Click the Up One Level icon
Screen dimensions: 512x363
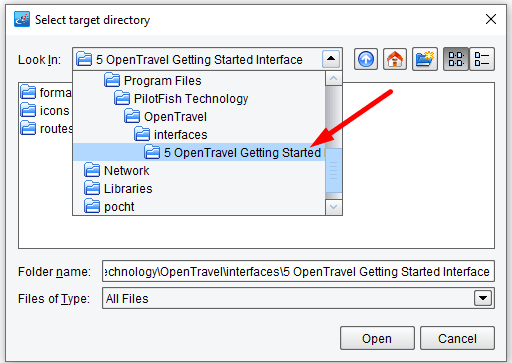(x=366, y=59)
